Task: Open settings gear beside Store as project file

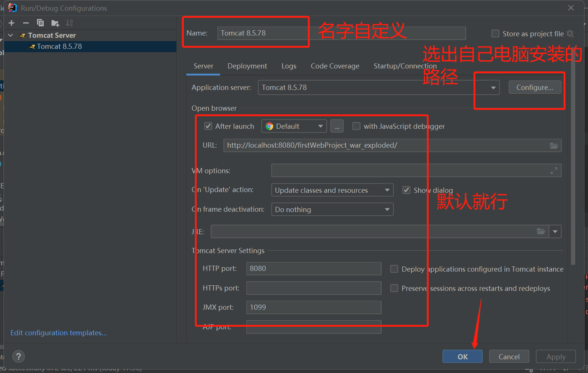Action: (x=570, y=34)
